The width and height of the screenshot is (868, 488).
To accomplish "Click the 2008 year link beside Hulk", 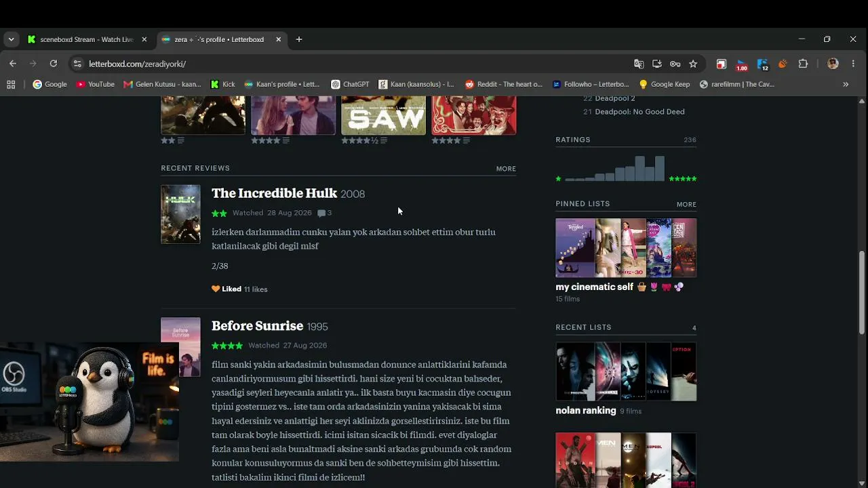I will point(353,195).
